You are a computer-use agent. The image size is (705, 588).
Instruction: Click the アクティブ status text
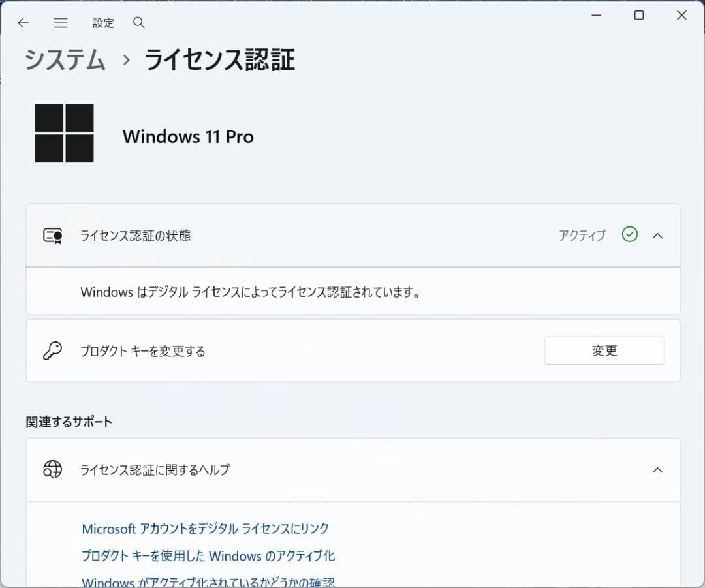pos(581,236)
